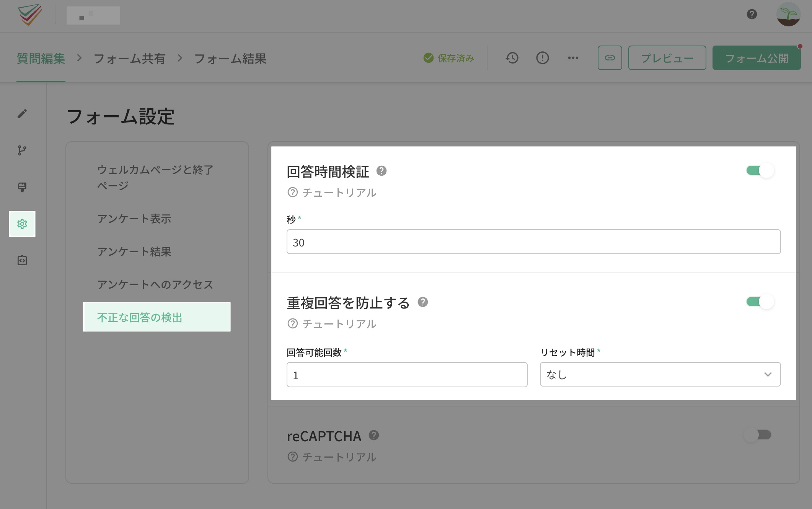
Task: Switch to 質問編集 tab
Action: pos(41,58)
